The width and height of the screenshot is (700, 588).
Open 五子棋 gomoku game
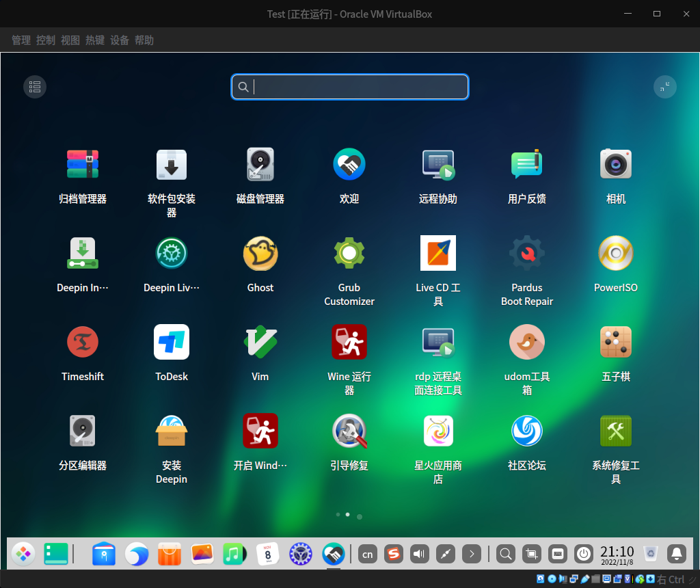[616, 342]
